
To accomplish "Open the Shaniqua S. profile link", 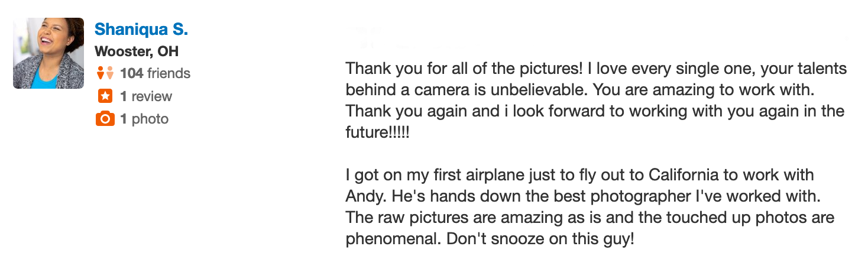I will (x=141, y=29).
